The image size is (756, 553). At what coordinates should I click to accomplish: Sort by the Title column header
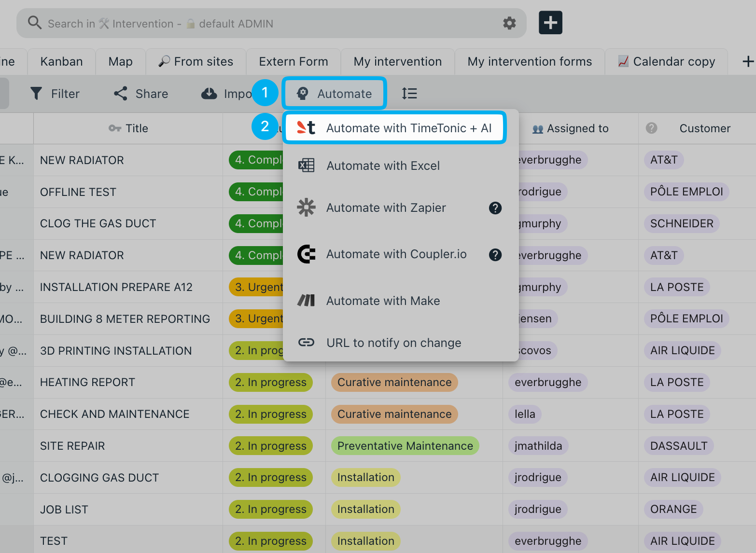click(128, 128)
